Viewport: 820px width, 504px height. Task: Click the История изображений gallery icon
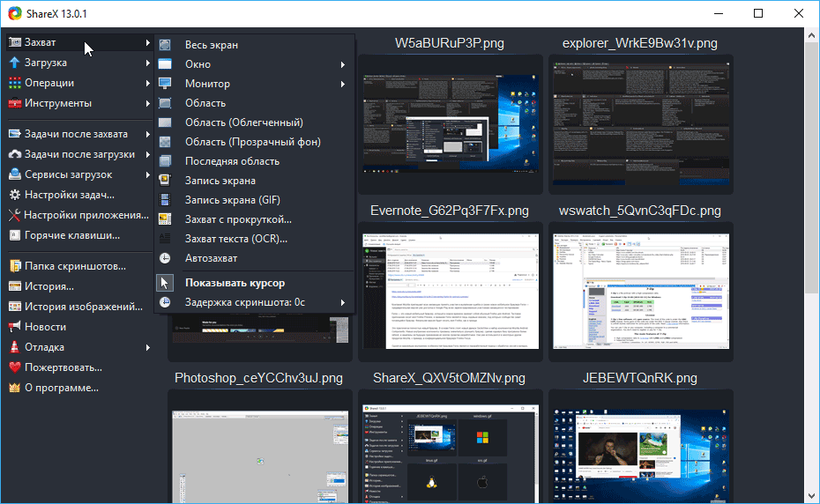tap(15, 307)
